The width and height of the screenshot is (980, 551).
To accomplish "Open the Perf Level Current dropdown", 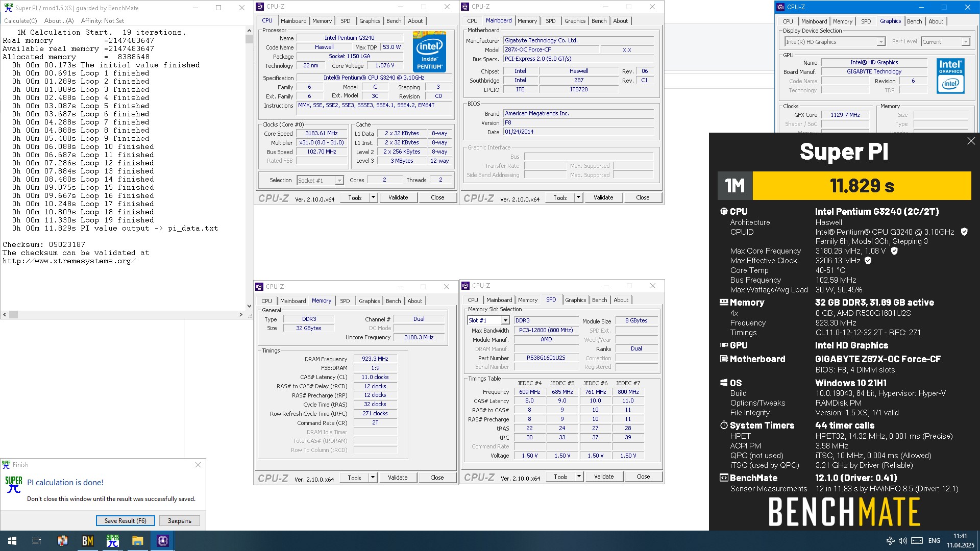I will tap(965, 42).
